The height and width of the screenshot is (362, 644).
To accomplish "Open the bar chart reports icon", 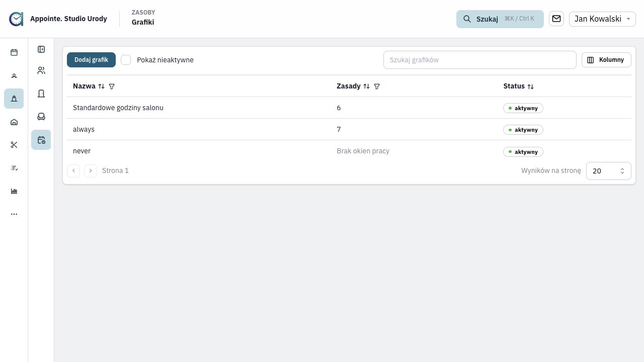I will [x=14, y=191].
